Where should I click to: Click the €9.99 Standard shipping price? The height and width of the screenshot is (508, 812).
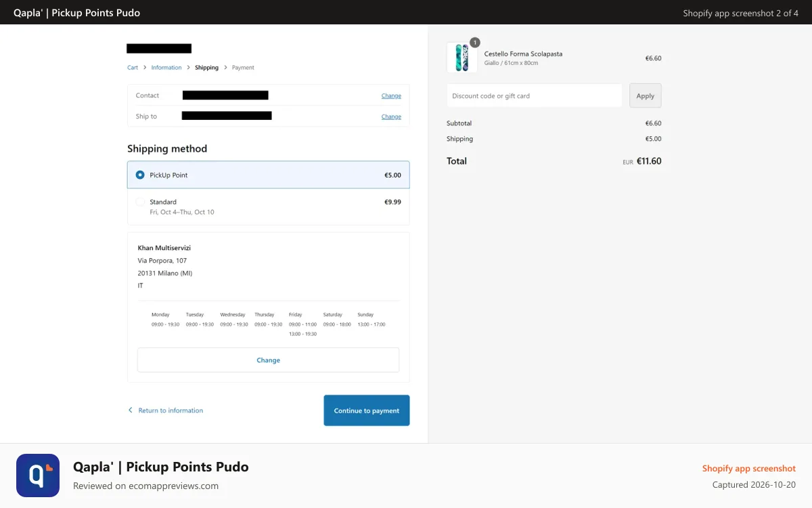point(392,202)
